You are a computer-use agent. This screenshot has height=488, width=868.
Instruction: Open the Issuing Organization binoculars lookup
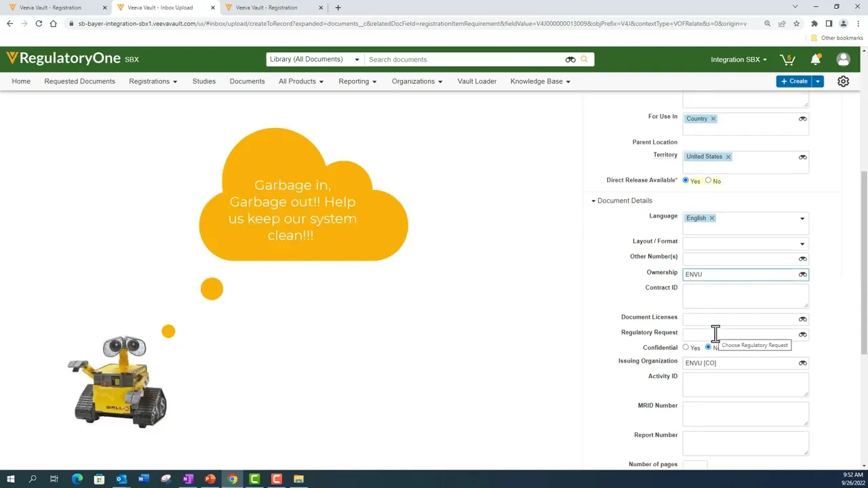(x=802, y=363)
